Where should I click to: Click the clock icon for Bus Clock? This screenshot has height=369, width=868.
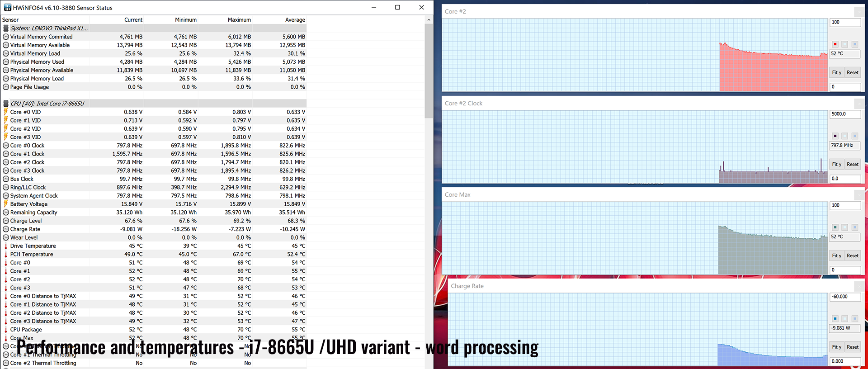point(6,179)
